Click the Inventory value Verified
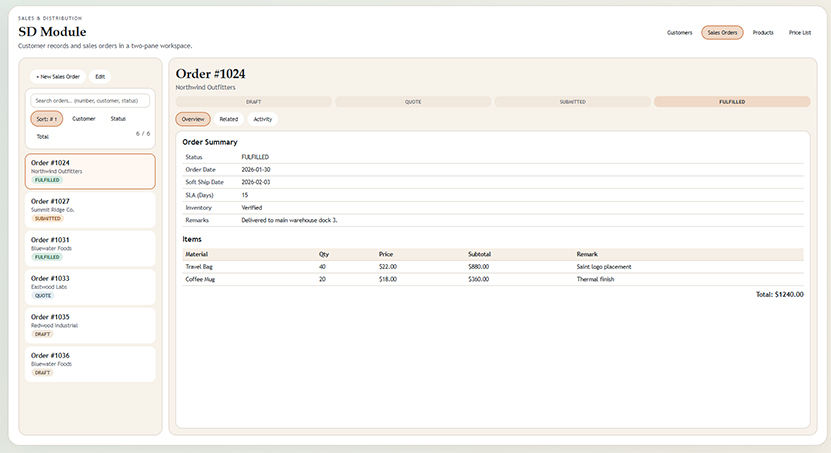 (x=252, y=208)
